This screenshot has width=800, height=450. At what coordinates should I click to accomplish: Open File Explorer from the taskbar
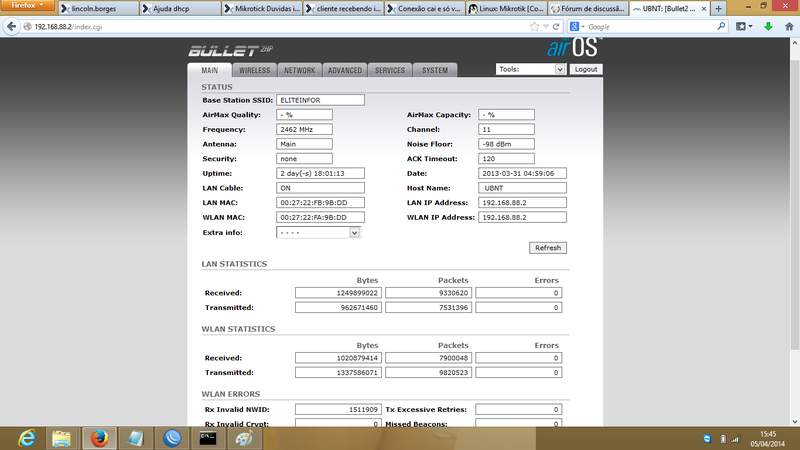point(62,438)
